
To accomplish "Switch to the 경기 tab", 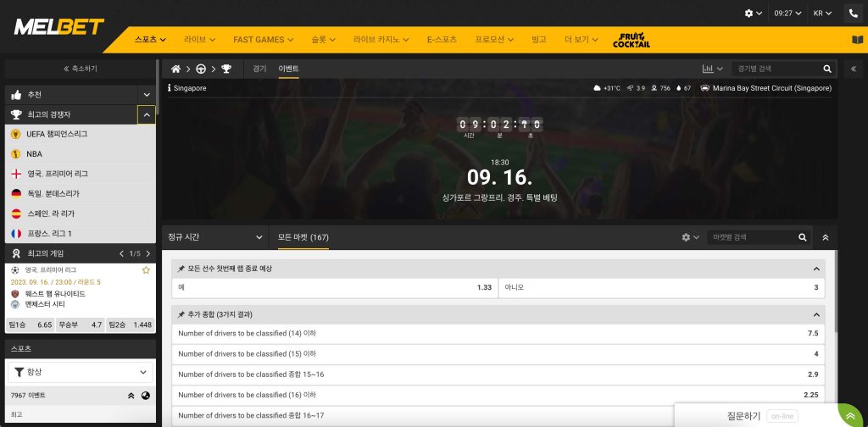I will pyautogui.click(x=259, y=69).
